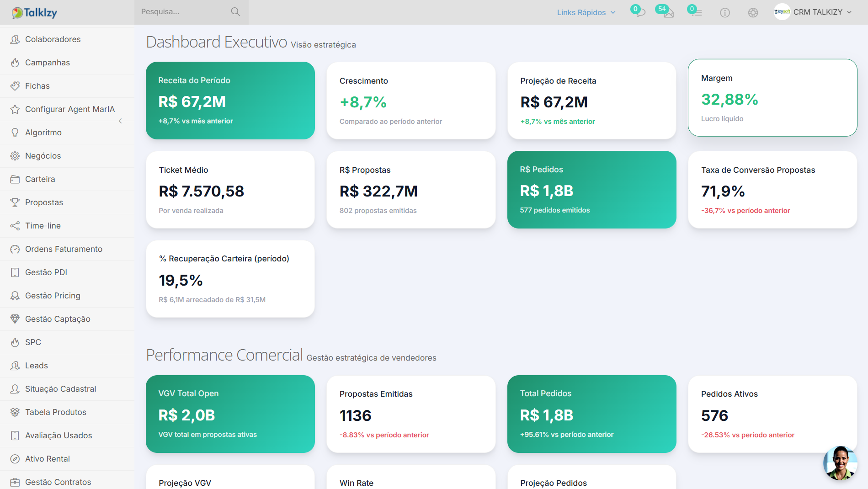Expand the CRM TALKIZY account menu
The width and height of the screenshot is (868, 489).
818,12
